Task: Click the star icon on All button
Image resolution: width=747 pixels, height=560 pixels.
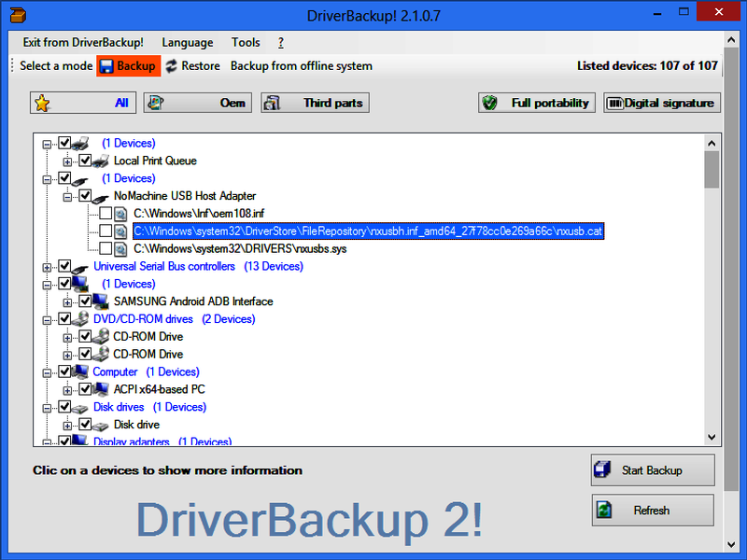Action: tap(42, 104)
